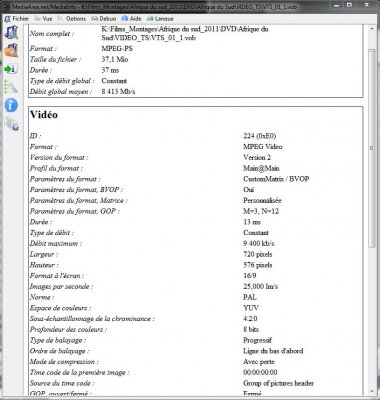Click the 'Version 2' value

point(257,157)
